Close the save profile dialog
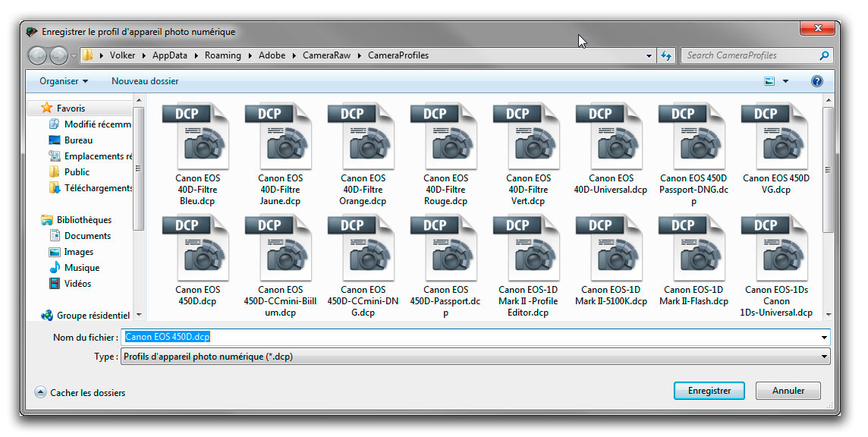This screenshot has height=437, width=868. pyautogui.click(x=818, y=28)
